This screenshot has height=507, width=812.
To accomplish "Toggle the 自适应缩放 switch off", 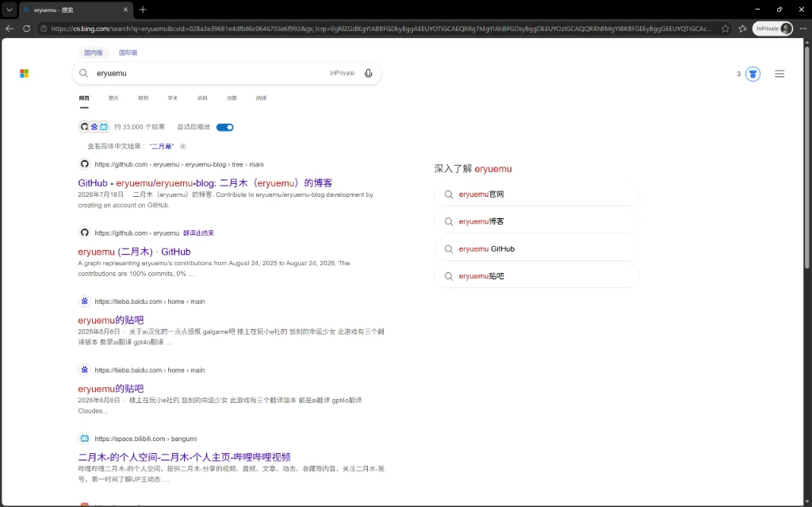I will pyautogui.click(x=224, y=127).
